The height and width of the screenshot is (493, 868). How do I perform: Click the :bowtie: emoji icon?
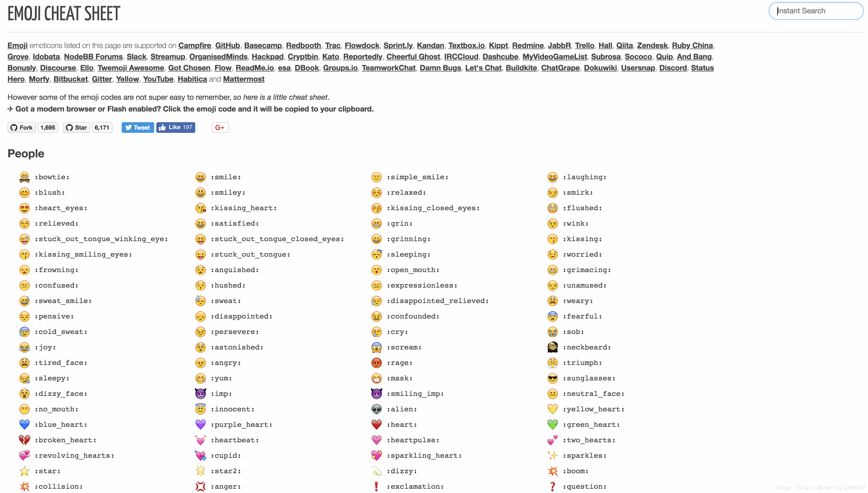click(x=25, y=176)
